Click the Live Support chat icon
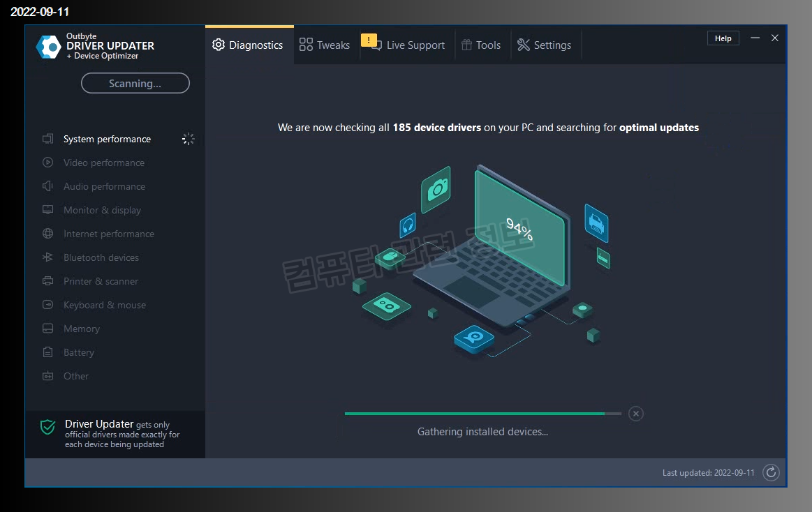This screenshot has height=512, width=812. pos(377,45)
